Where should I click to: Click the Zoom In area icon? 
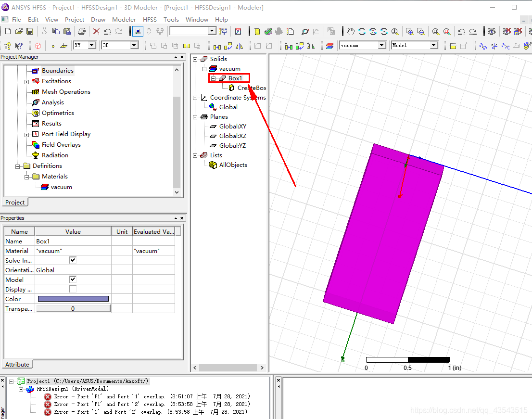pos(409,32)
